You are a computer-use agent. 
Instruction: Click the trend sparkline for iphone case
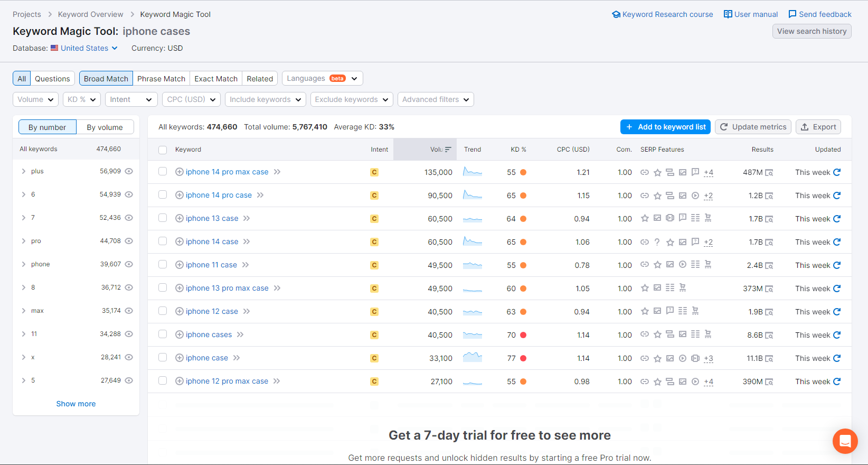[473, 358]
